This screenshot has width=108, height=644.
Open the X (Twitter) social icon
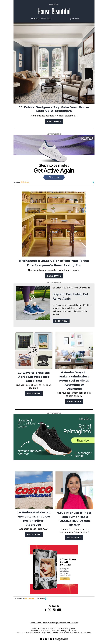[49, 610]
